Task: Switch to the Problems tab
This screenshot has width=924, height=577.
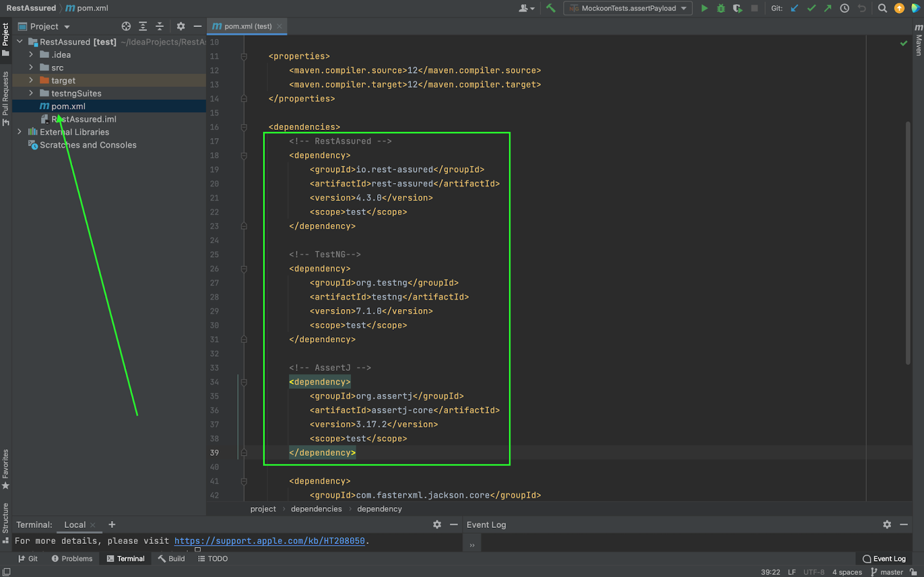Action: pos(72,559)
